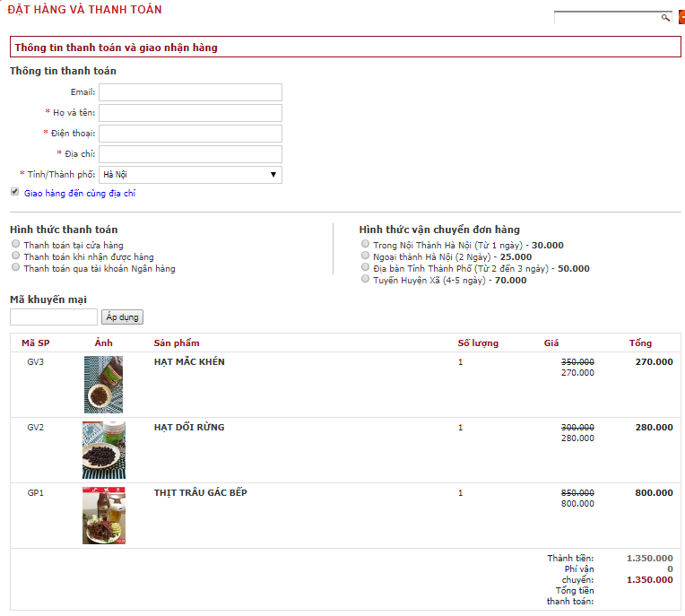
Task: Click the Mã SP column header
Action: point(35,343)
